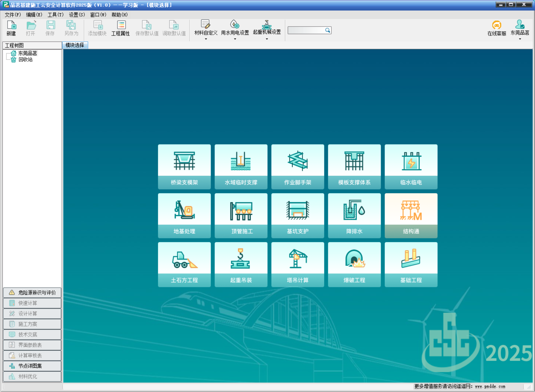Open the 帮助(H) menu
The height and width of the screenshot is (392, 535).
(x=119, y=15)
